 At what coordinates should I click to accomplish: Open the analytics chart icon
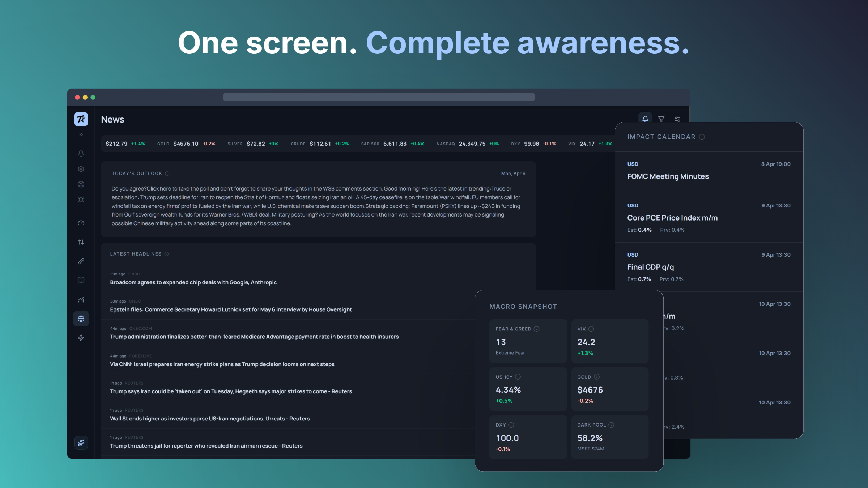[81, 300]
